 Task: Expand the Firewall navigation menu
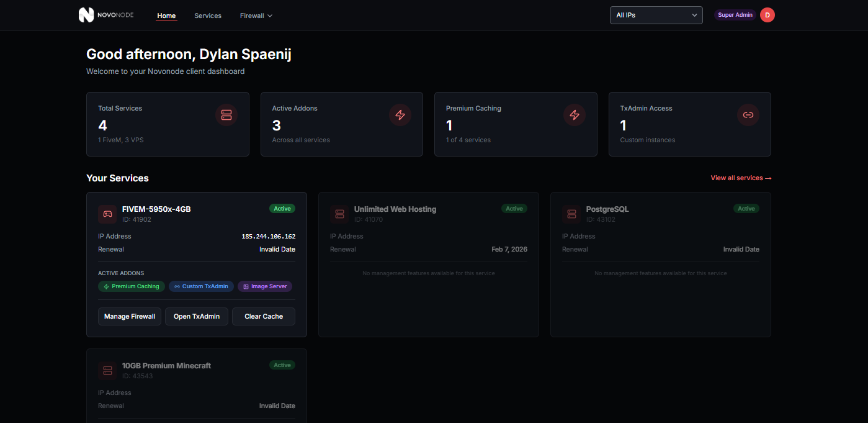point(256,16)
